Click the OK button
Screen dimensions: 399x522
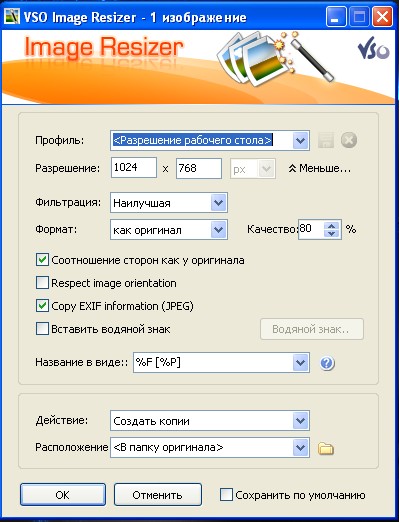63,495
